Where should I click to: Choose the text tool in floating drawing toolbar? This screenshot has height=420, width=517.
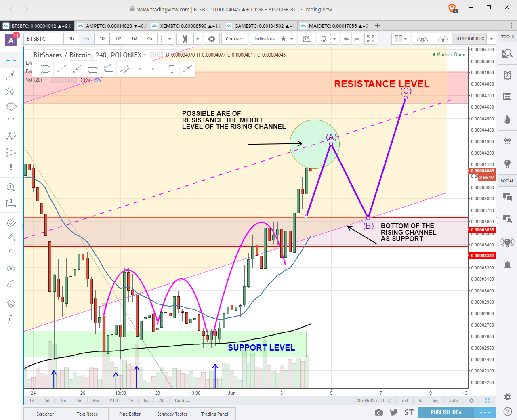(172, 69)
